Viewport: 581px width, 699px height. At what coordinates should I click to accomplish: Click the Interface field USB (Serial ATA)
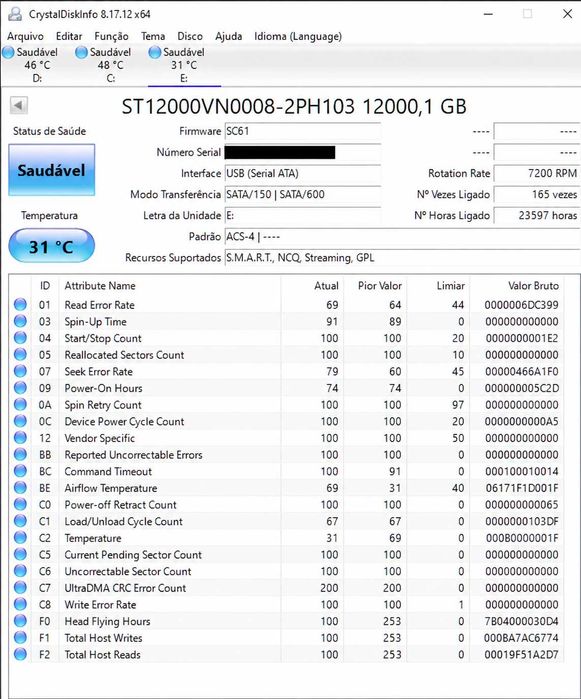[x=303, y=173]
